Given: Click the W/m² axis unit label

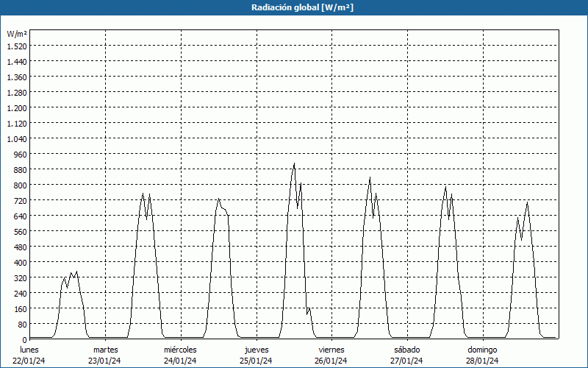Looking at the screenshot, I should click(17, 34).
